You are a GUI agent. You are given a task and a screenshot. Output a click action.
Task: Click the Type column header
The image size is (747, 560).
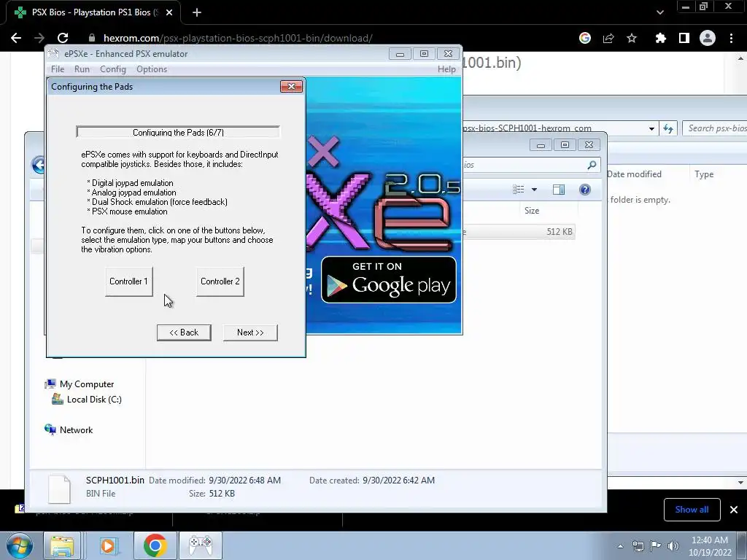coord(704,174)
